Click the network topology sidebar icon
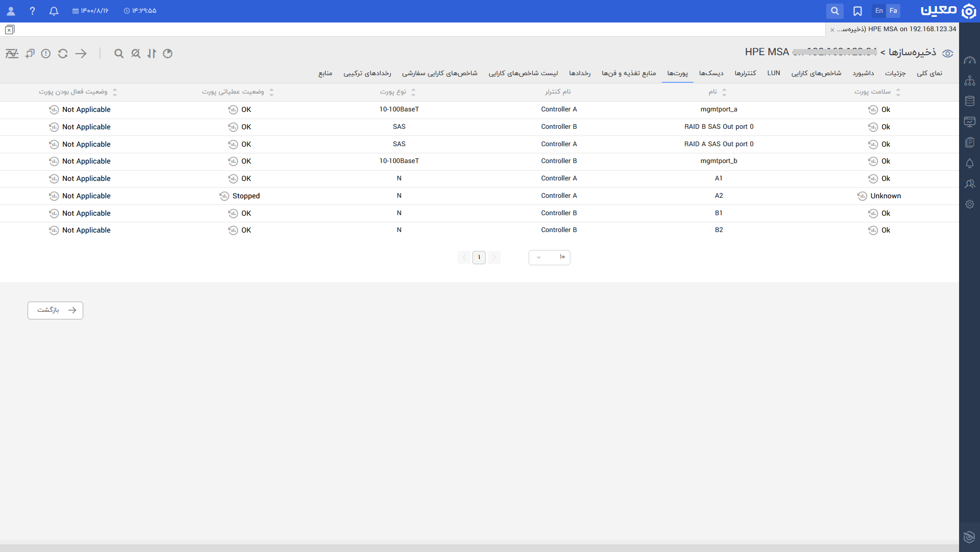This screenshot has width=980, height=552. pyautogui.click(x=969, y=81)
